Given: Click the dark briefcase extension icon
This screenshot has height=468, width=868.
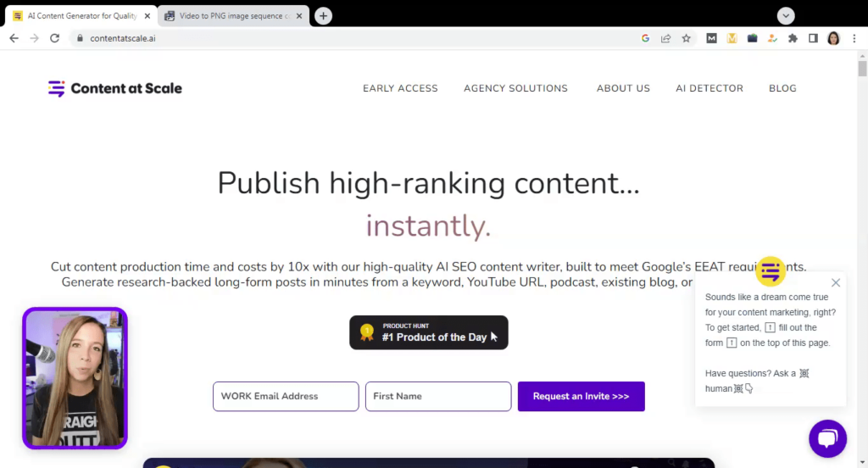Looking at the screenshot, I should [x=753, y=38].
